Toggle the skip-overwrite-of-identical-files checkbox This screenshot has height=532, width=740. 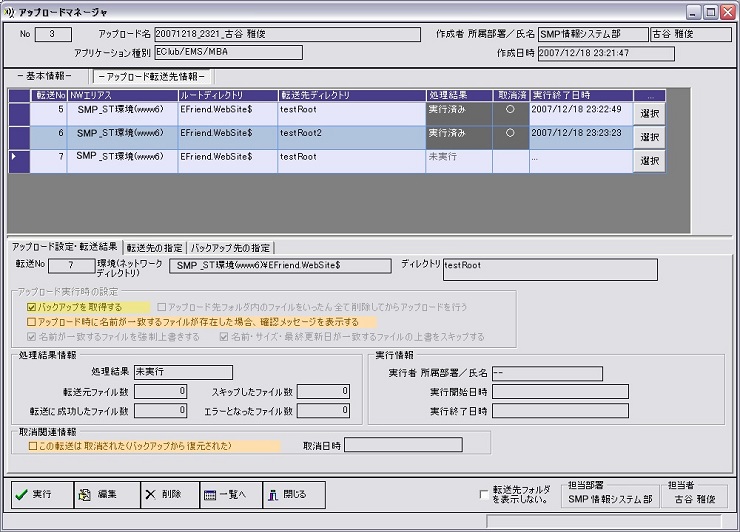[224, 337]
